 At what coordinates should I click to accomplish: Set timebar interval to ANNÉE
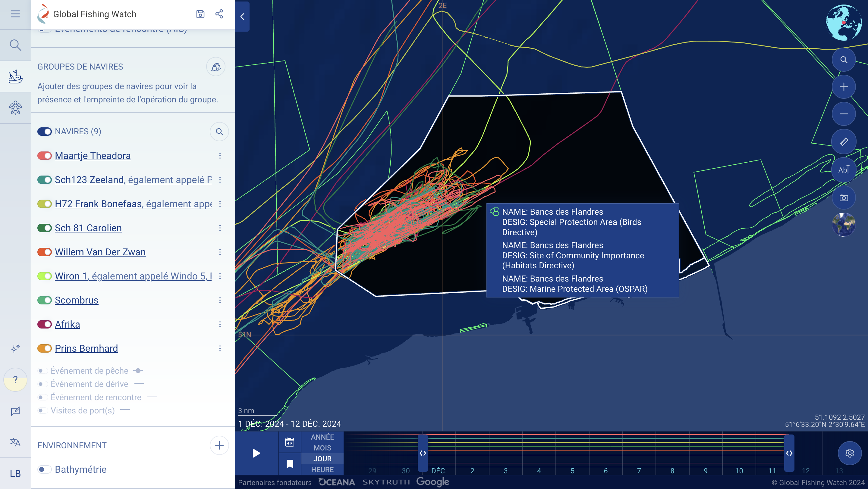[x=322, y=437]
